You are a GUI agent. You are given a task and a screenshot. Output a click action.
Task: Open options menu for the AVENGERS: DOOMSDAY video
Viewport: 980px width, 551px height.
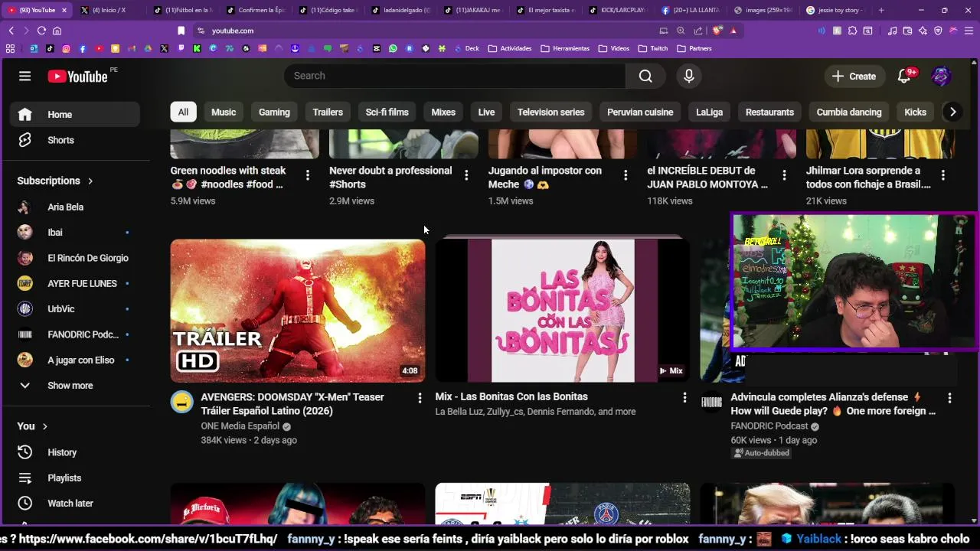coord(420,398)
